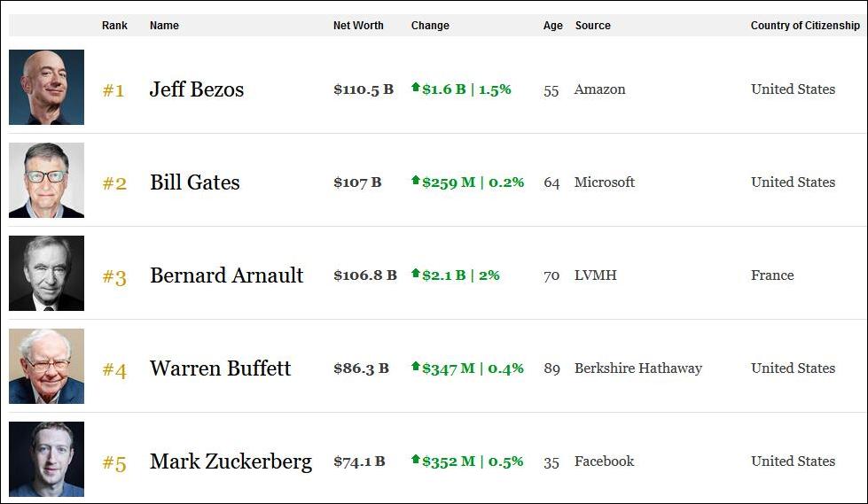This screenshot has height=504, width=868.
Task: Click the #4 rank number
Action: pyautogui.click(x=114, y=369)
